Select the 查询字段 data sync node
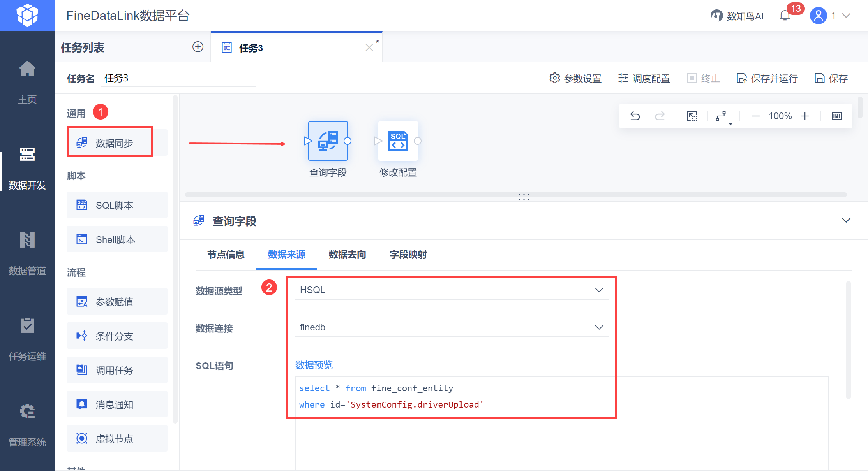Viewport: 868px width, 471px height. pyautogui.click(x=328, y=141)
